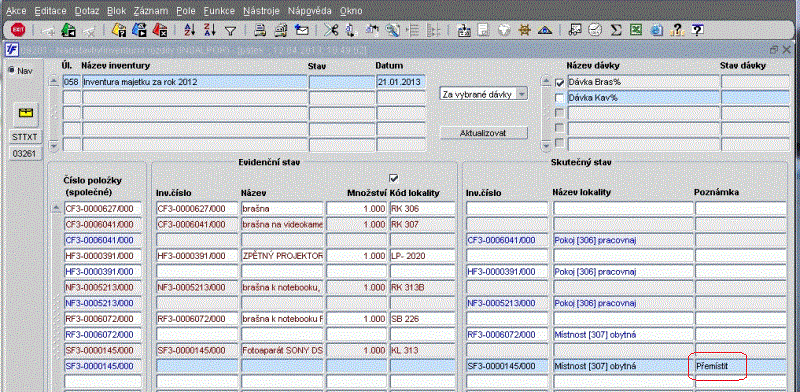Click the triangle with eye icon
The image size is (800, 392).
[545, 30]
